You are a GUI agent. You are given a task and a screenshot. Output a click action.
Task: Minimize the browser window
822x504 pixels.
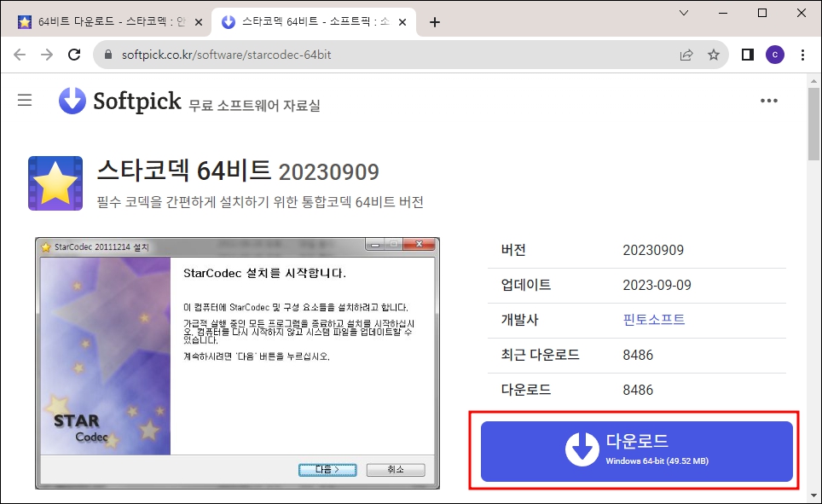point(723,13)
